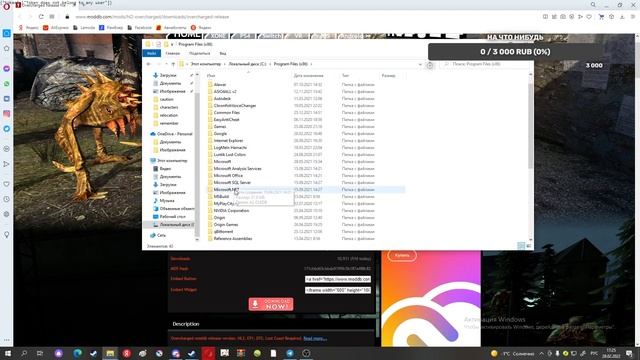Open Видео under Этот компьютер
This screenshot has width=640, height=360.
[165, 169]
